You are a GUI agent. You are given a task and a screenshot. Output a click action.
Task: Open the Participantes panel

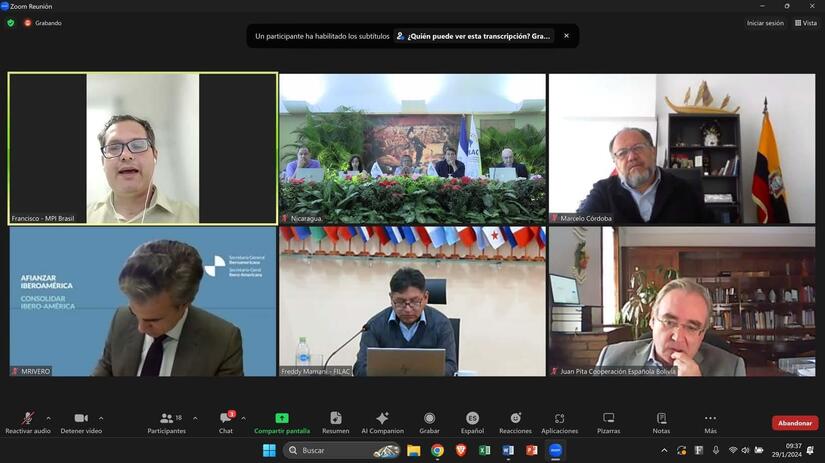pos(166,419)
